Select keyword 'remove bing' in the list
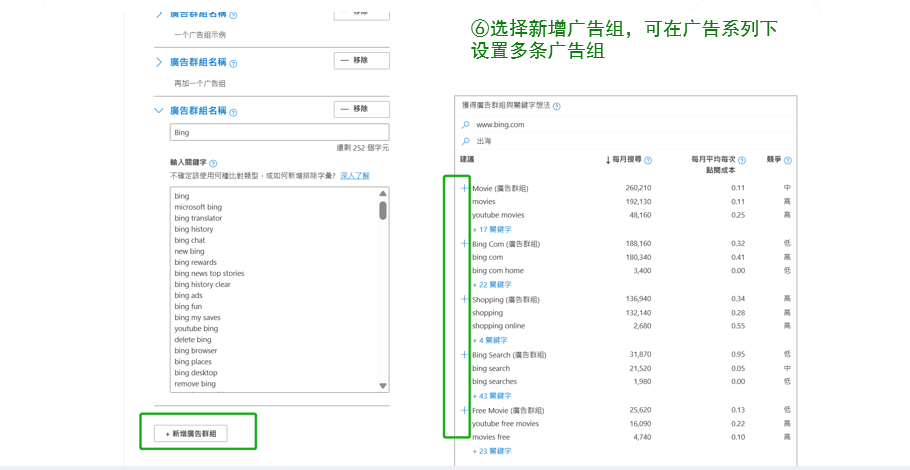910x470 pixels. click(x=195, y=384)
